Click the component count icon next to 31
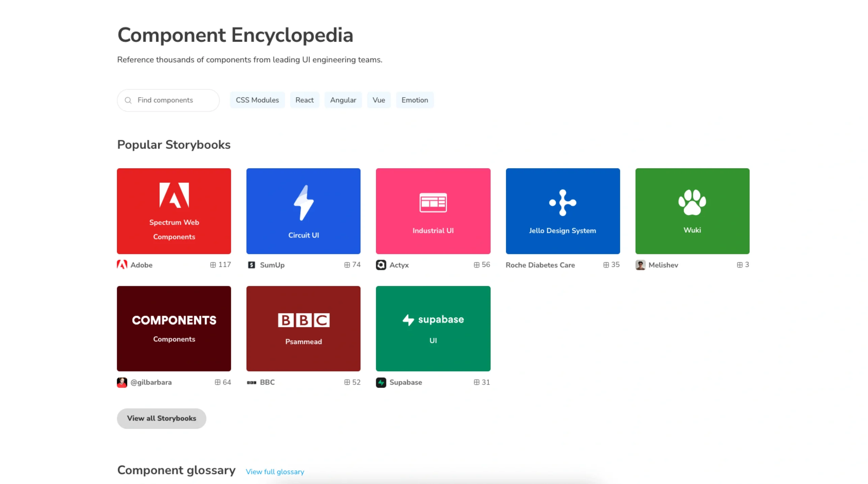868x484 pixels. pos(476,382)
